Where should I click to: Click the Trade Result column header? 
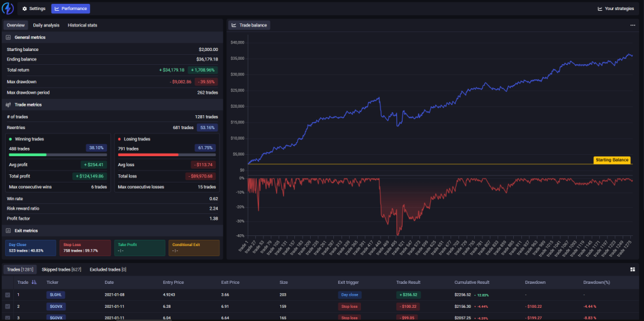click(x=408, y=283)
